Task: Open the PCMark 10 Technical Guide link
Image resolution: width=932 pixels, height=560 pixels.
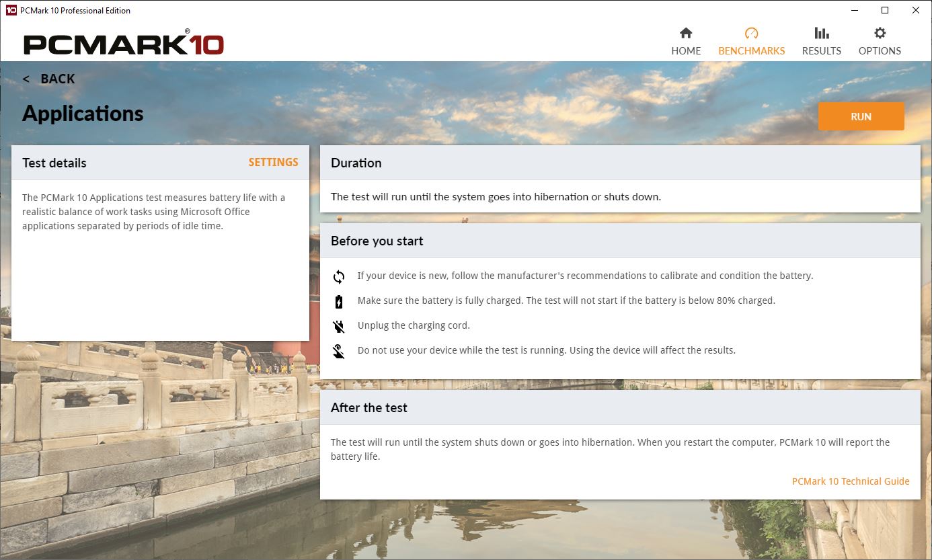Action: pyautogui.click(x=851, y=481)
